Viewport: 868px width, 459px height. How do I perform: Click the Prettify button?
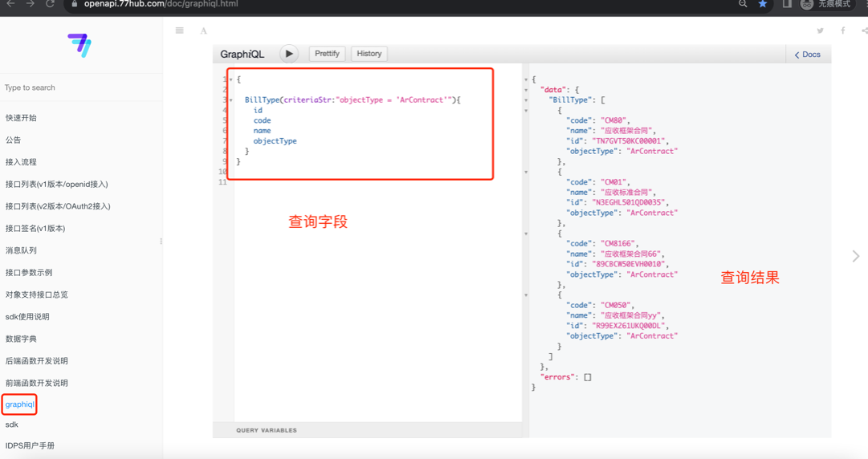(327, 54)
